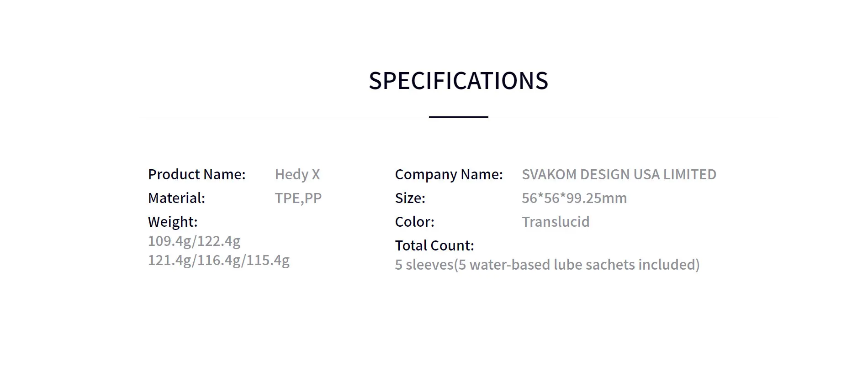
Task: Click the 115.4g weight value
Action: [x=268, y=260]
